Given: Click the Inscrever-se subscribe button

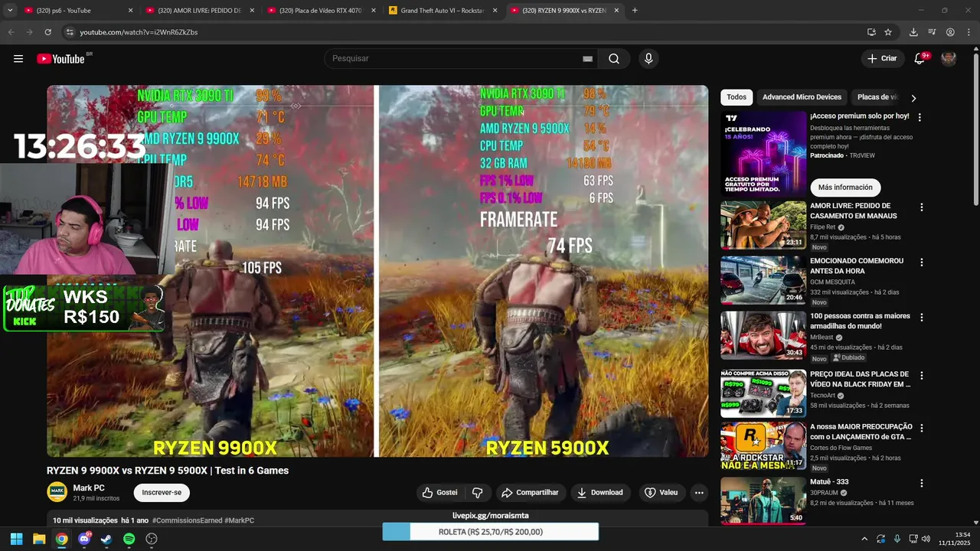Looking at the screenshot, I should coord(162,493).
